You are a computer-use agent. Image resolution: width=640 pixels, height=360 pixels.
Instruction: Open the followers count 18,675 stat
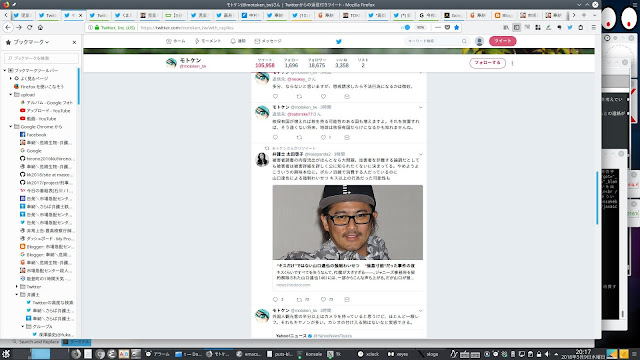coord(317,63)
